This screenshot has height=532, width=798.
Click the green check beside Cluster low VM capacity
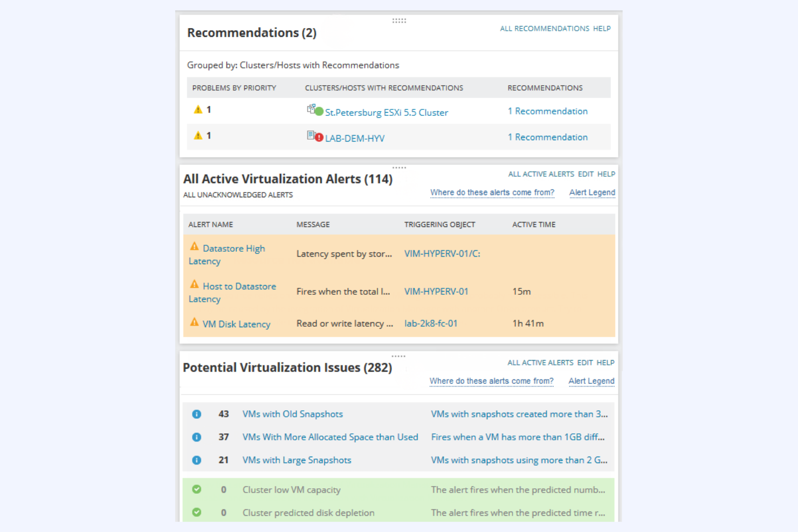pyautogui.click(x=197, y=489)
